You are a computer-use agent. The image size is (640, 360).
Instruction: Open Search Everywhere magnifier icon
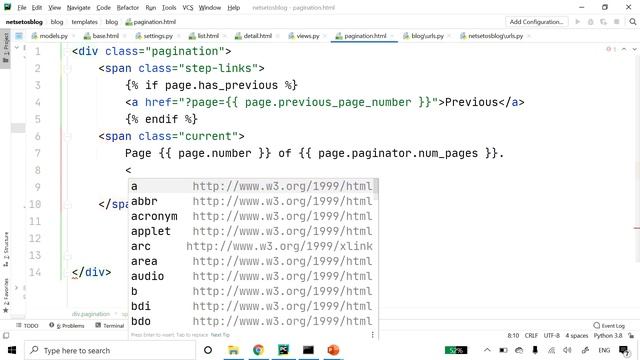click(633, 22)
